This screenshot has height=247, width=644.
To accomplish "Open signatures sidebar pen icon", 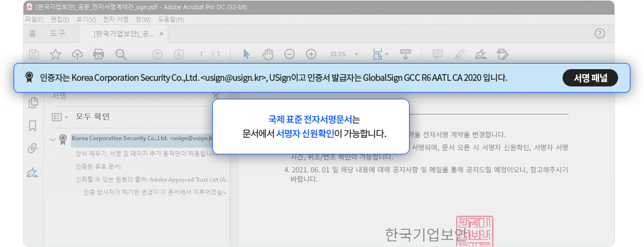I will (x=33, y=172).
